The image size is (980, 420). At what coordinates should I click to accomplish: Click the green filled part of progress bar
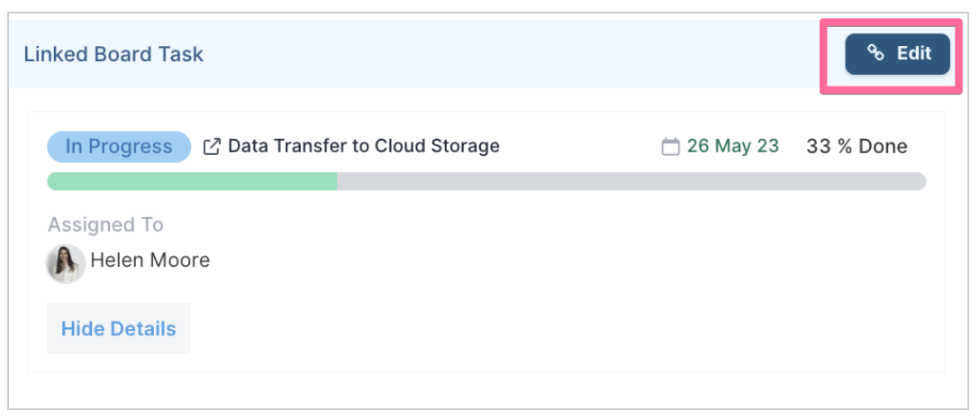click(x=192, y=181)
